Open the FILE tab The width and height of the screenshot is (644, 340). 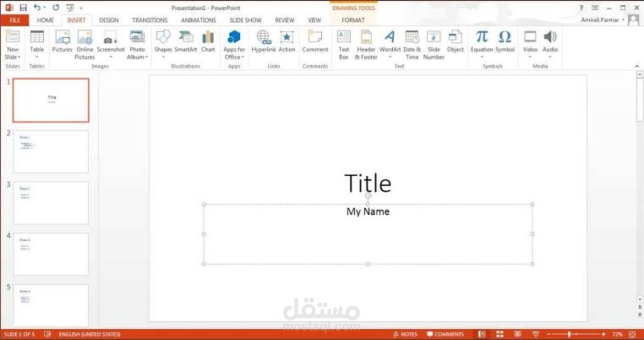click(x=14, y=20)
